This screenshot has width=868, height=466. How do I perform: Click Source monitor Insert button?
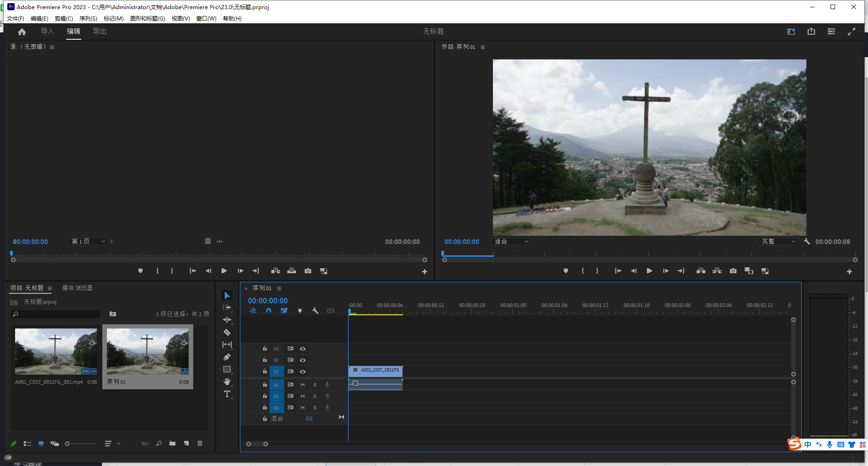tap(275, 271)
